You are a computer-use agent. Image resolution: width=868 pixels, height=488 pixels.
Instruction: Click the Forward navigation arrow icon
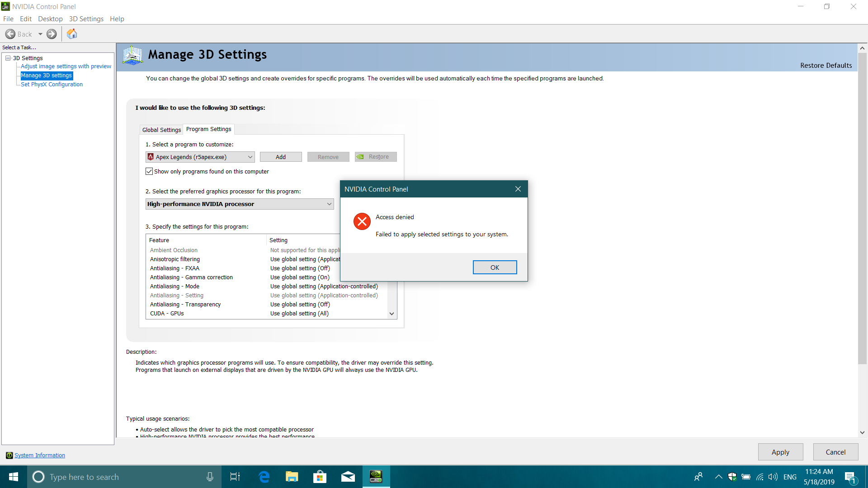pos(52,34)
